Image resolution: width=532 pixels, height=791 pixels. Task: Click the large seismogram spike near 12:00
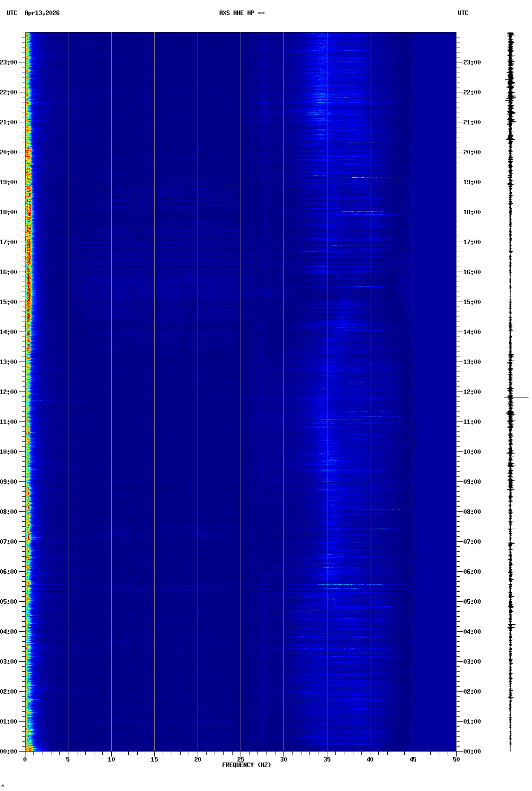coord(519,397)
